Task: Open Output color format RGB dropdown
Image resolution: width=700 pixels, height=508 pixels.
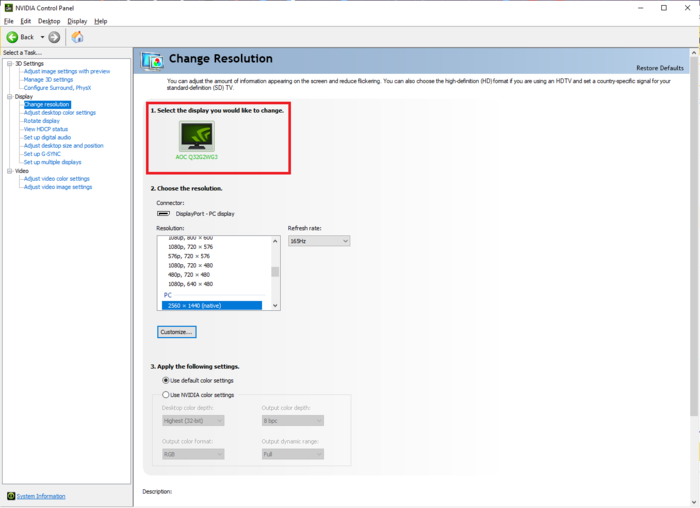Action: tap(193, 454)
